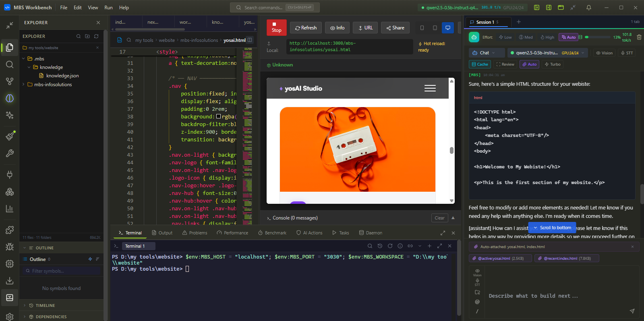
Task: Click the context usage progress bar
Action: [598, 37]
